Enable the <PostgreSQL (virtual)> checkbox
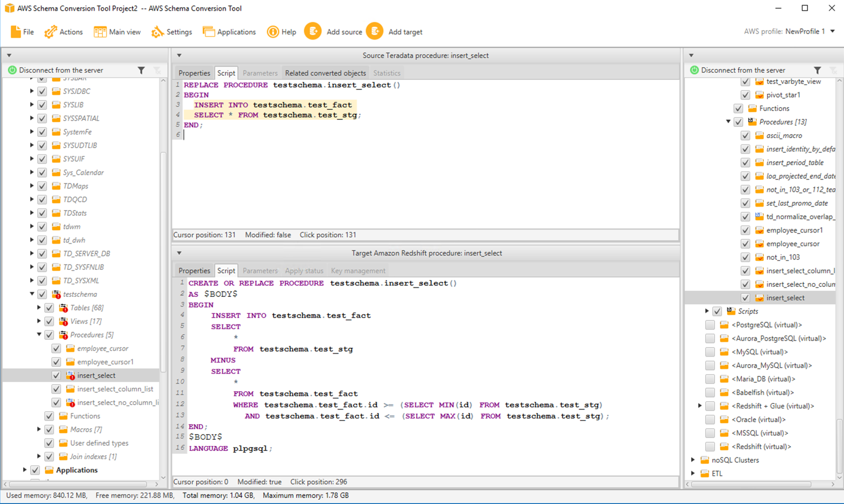 pos(710,325)
